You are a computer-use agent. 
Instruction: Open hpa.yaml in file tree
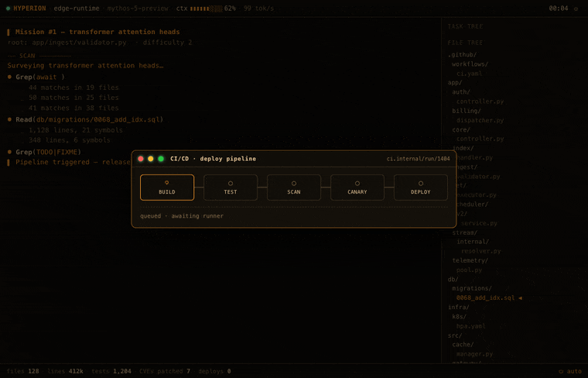[x=470, y=326]
